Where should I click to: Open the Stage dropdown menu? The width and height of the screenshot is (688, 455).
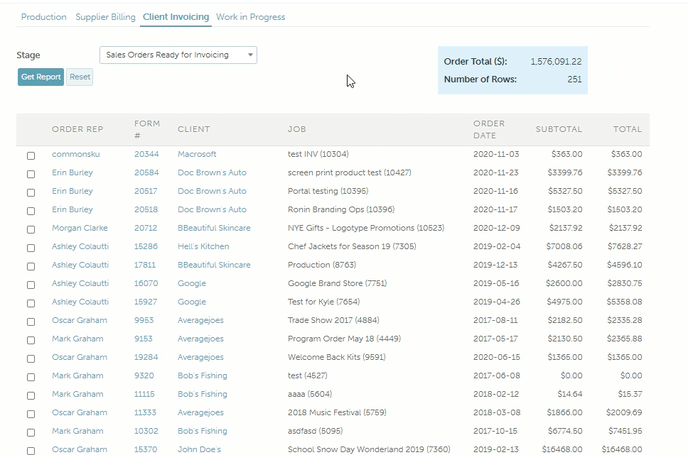pyautogui.click(x=178, y=55)
